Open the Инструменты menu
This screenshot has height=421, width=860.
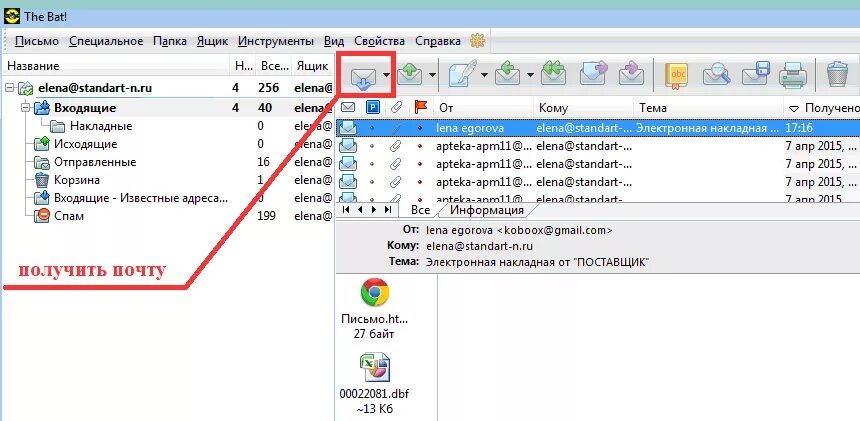pos(276,41)
